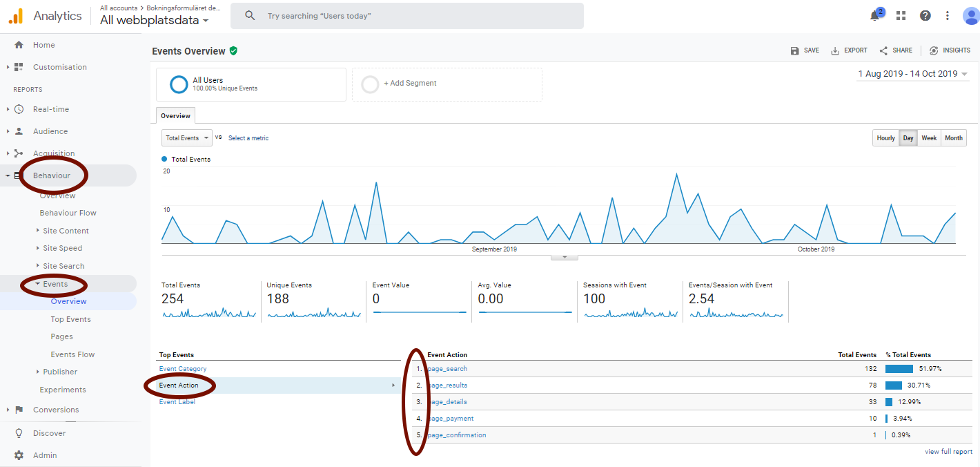The image size is (980, 467).
Task: Open the Total Events metric dropdown
Action: pyautogui.click(x=187, y=138)
